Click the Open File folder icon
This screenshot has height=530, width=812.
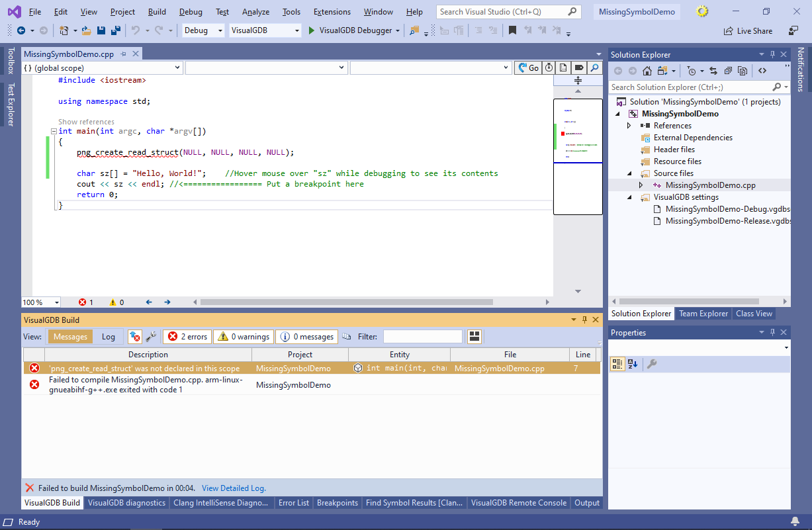click(87, 30)
